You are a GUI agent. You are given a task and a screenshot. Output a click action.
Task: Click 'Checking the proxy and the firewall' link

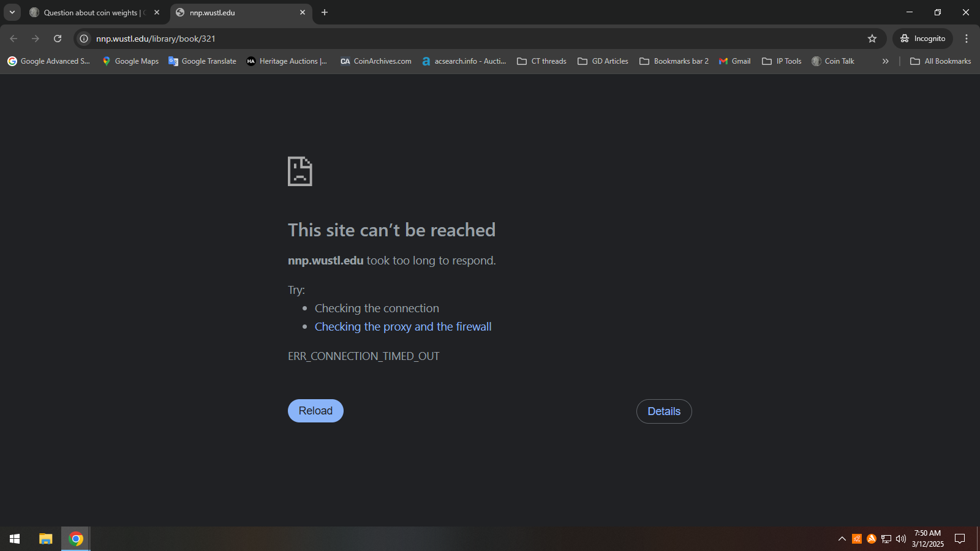[x=403, y=327]
